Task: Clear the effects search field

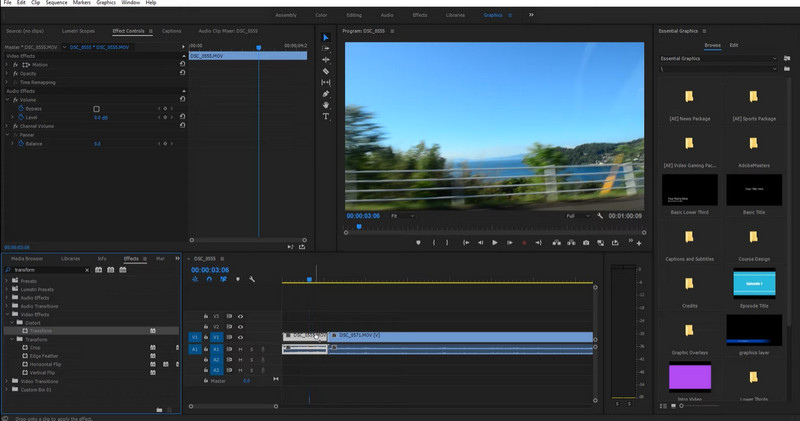Action: 87,270
